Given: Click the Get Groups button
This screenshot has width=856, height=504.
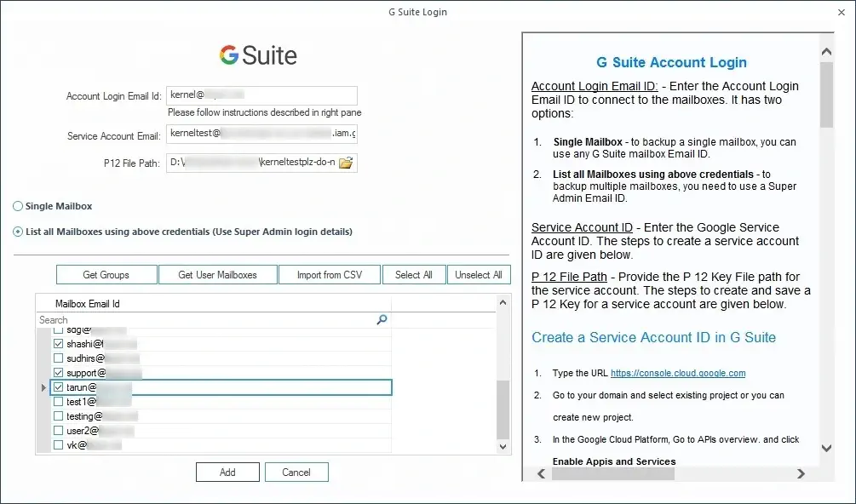Looking at the screenshot, I should (x=106, y=275).
